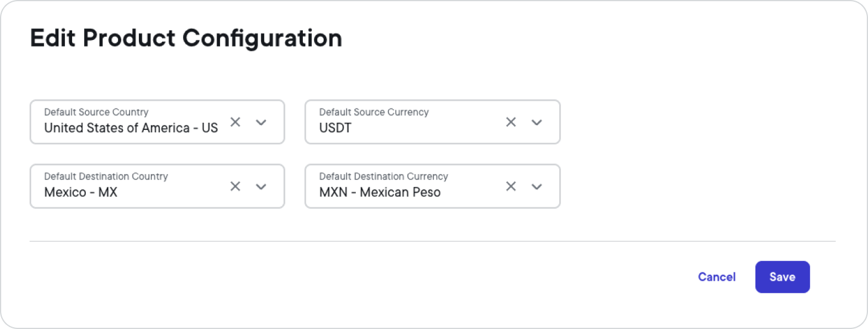Image resolution: width=868 pixels, height=329 pixels.
Task: Click the United States of America - US value
Action: (x=131, y=128)
